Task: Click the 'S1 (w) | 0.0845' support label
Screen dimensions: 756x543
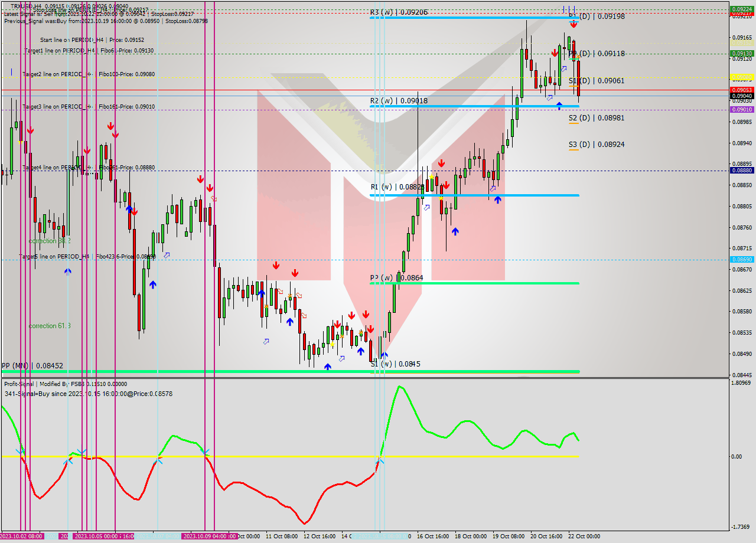Action: coord(395,364)
